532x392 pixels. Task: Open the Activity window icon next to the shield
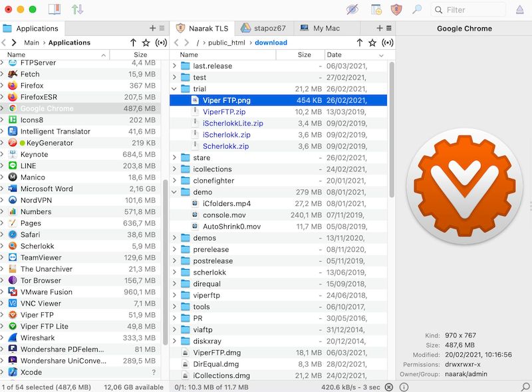(x=376, y=9)
